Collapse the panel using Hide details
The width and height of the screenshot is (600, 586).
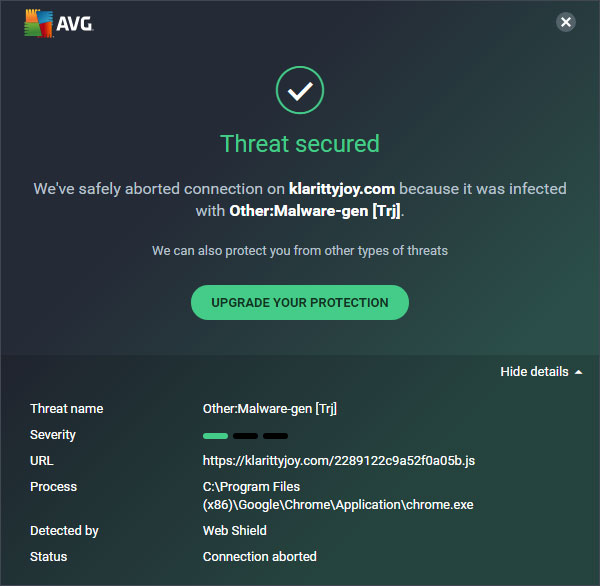(x=541, y=372)
